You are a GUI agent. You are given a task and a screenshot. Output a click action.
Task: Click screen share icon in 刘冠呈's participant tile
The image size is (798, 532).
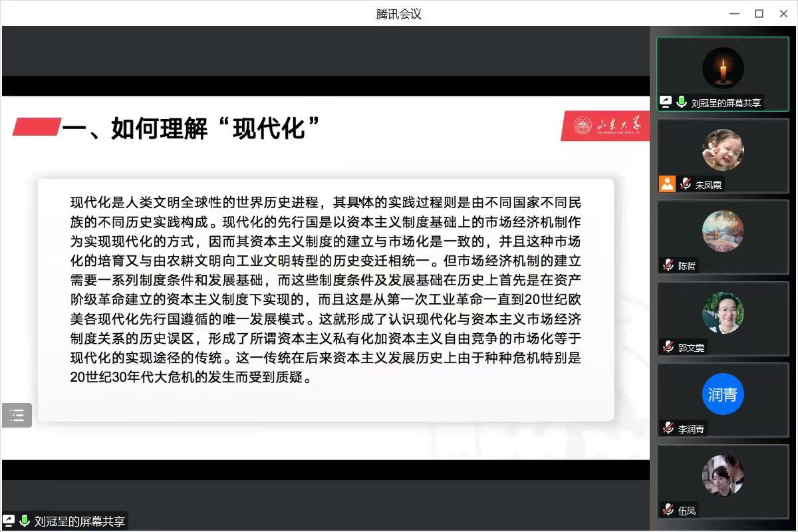pyautogui.click(x=666, y=102)
